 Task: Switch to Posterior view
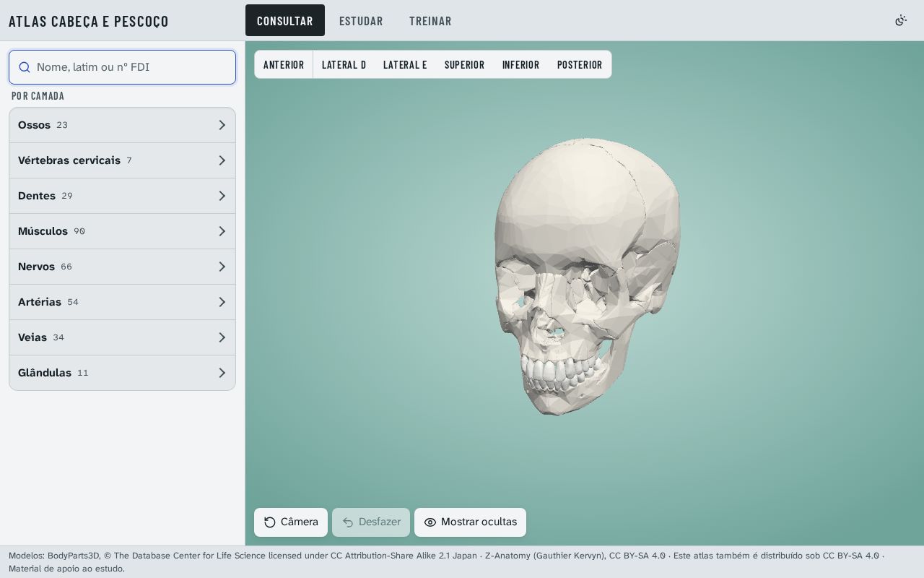pos(580,64)
